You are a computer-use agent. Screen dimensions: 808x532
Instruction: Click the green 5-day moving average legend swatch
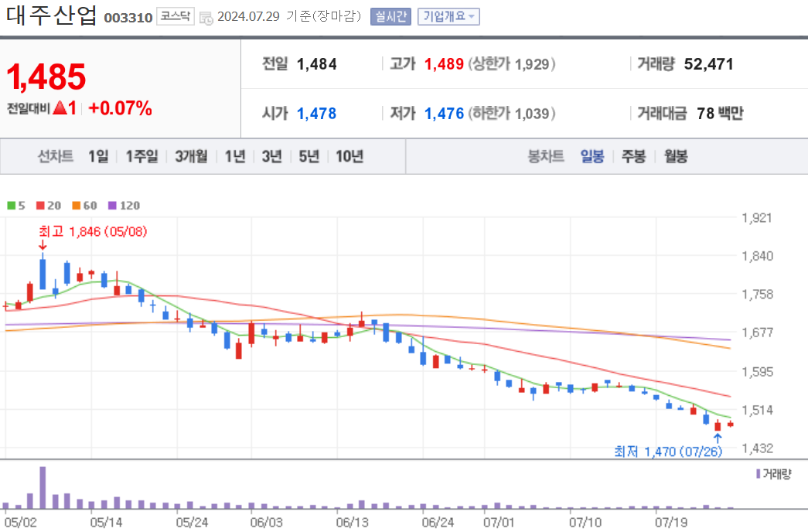(12, 206)
